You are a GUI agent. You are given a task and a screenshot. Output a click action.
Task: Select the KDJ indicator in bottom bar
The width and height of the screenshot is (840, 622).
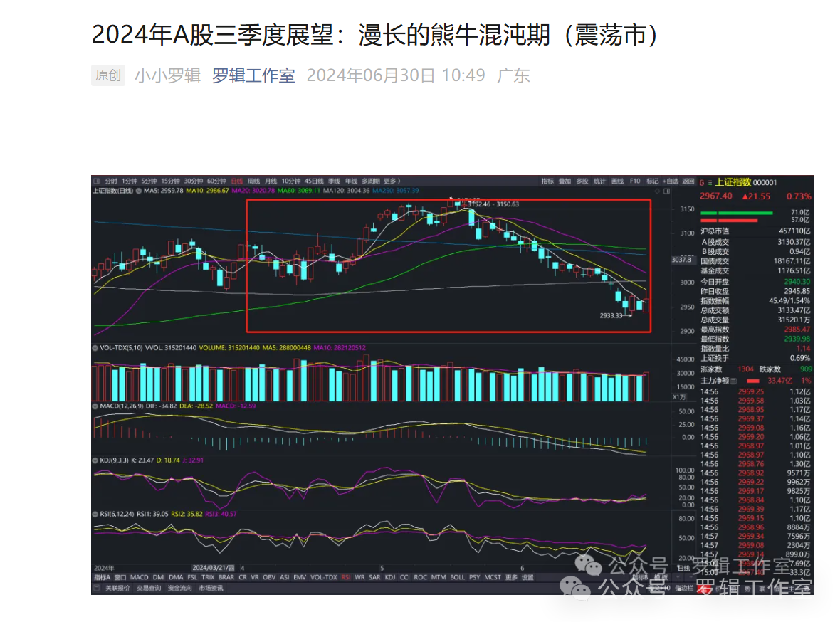click(390, 578)
